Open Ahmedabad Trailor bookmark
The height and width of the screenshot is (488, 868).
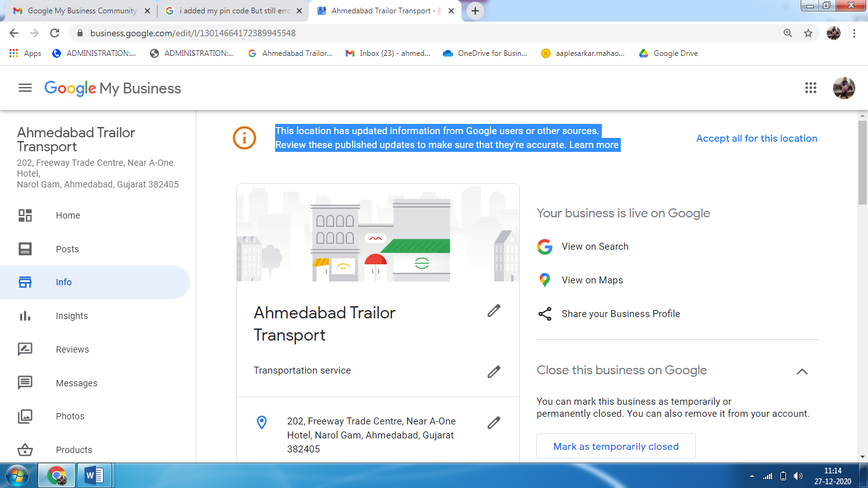pyautogui.click(x=290, y=53)
